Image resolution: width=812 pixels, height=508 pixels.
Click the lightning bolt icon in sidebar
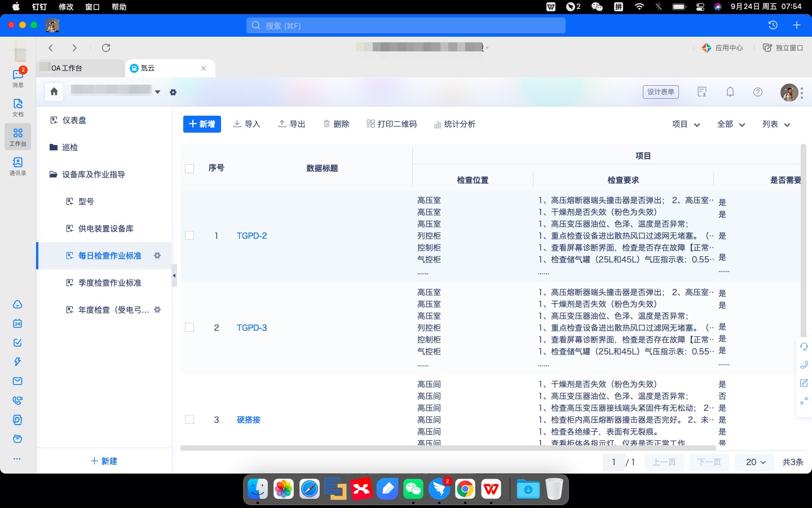[x=17, y=362]
